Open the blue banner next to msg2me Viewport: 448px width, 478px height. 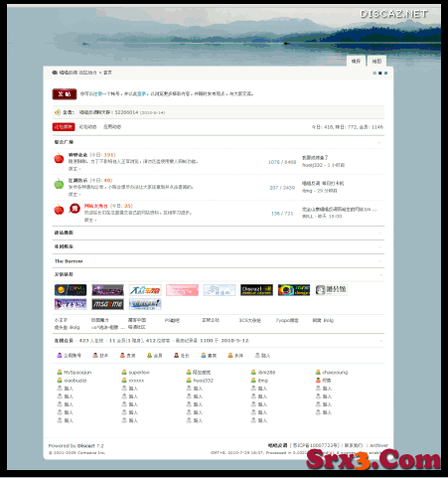pos(145,304)
